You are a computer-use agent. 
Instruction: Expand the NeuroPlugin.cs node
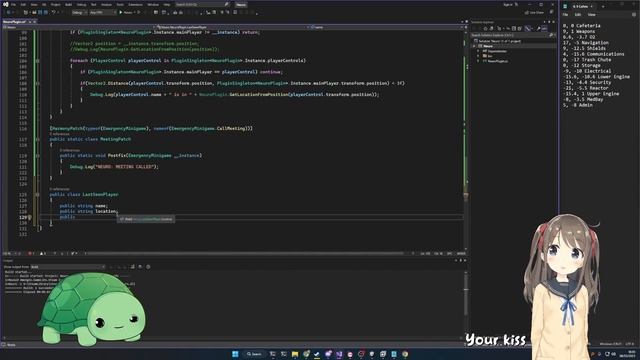[478, 61]
